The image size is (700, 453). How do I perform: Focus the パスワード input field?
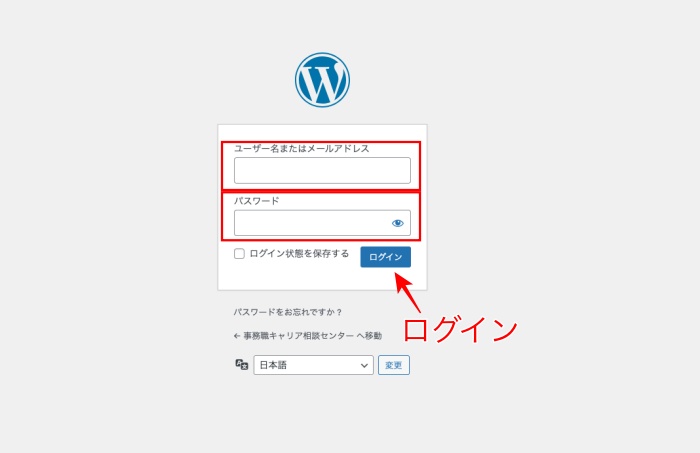[322, 223]
